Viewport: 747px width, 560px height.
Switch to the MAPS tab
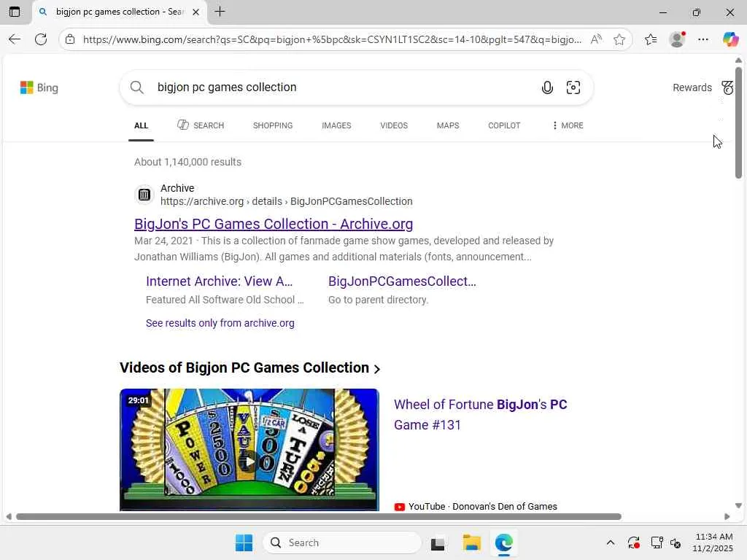448,125
